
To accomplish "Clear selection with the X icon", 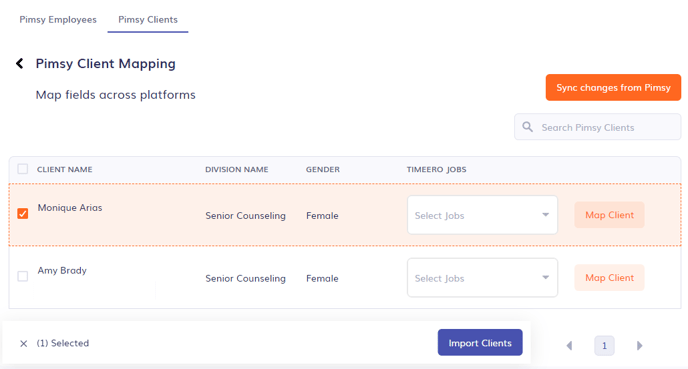I will pyautogui.click(x=24, y=344).
